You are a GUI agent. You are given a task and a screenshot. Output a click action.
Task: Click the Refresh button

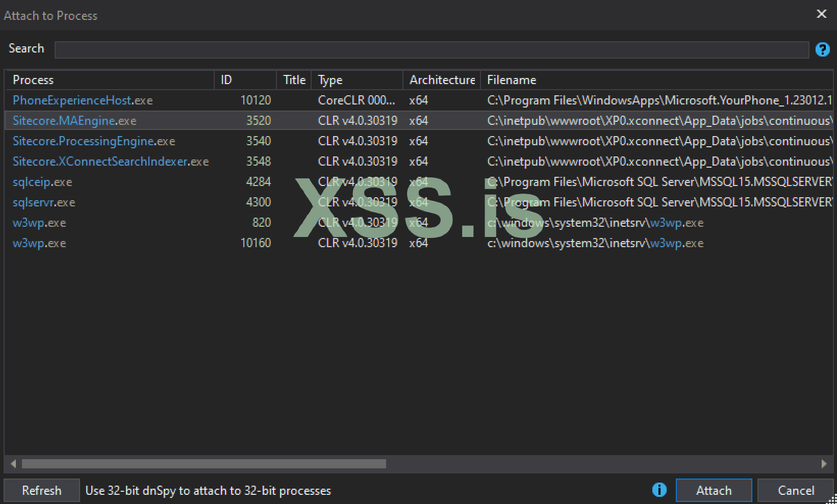(x=41, y=490)
